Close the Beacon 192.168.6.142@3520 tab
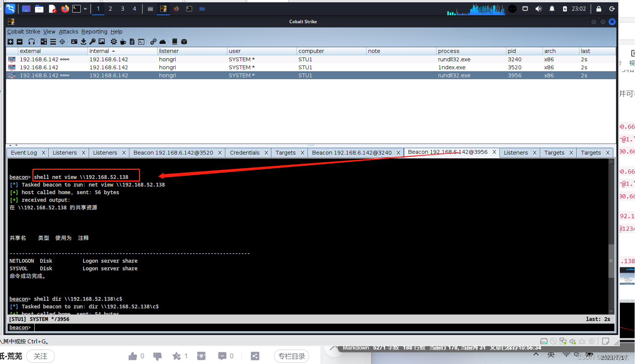Image resolution: width=635 pixels, height=364 pixels. (220, 153)
